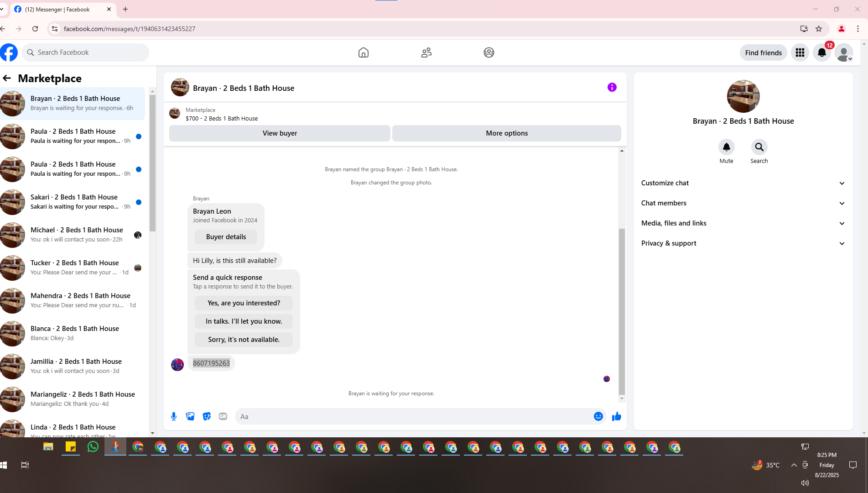
Task: Open Tucker · 2 Beds 1 Bath House chat
Action: (x=73, y=267)
